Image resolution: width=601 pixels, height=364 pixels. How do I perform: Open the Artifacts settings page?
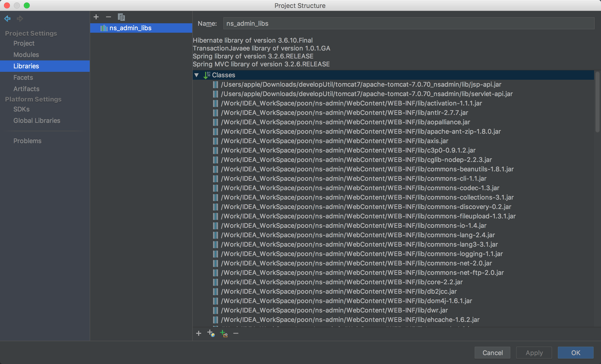click(x=26, y=89)
